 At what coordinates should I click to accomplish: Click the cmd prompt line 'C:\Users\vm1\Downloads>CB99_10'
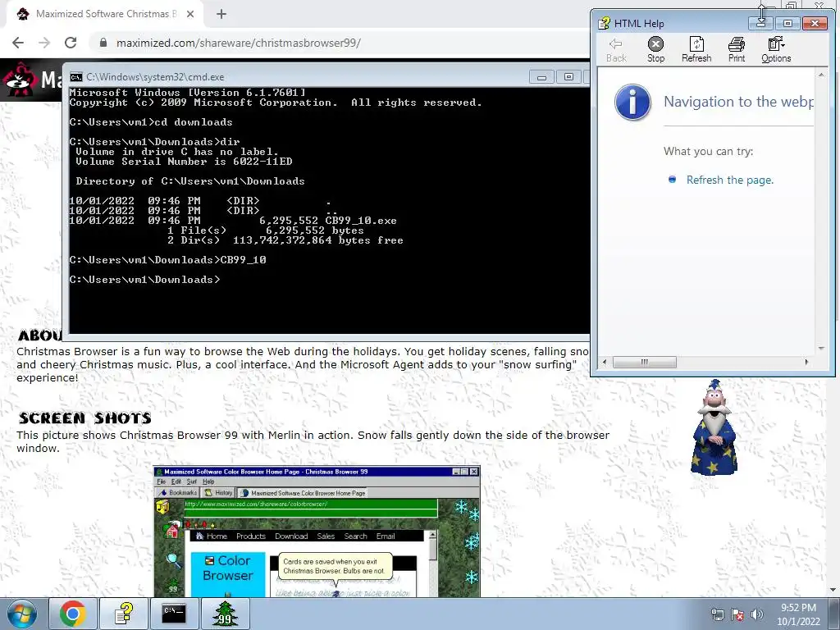coord(167,260)
